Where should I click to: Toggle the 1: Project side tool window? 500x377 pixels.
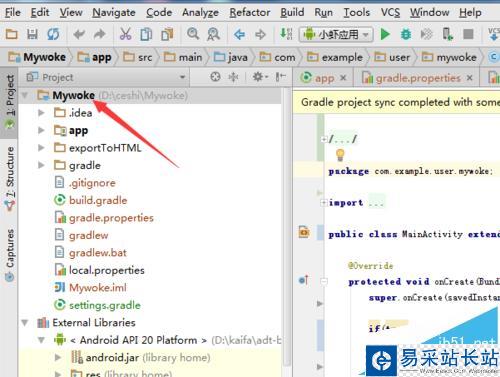click(10, 102)
